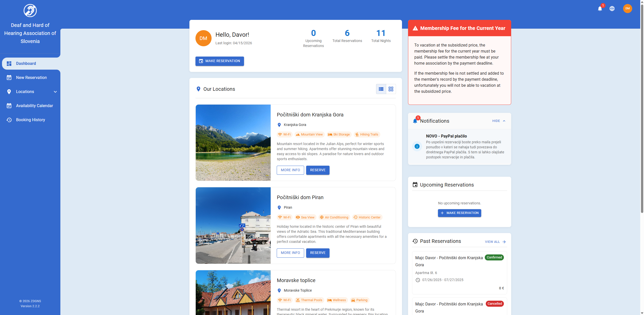Click the Thermal Pools amenity chip
The height and width of the screenshot is (315, 644).
pos(309,300)
